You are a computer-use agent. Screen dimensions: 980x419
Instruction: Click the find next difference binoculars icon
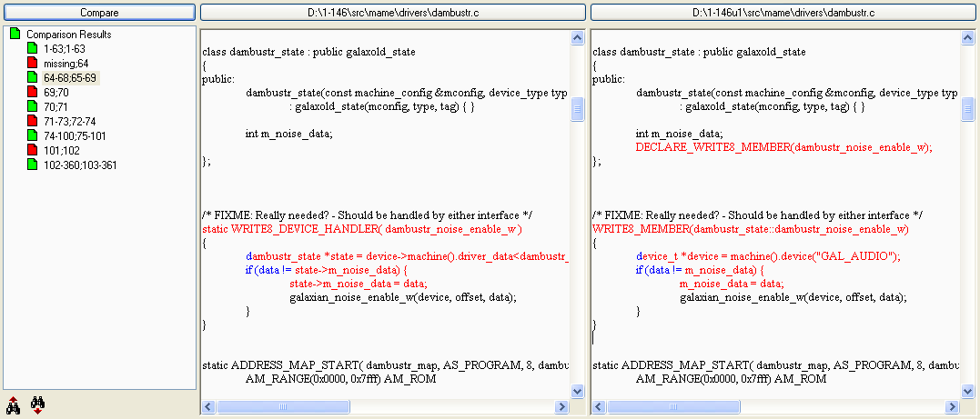coord(38,405)
